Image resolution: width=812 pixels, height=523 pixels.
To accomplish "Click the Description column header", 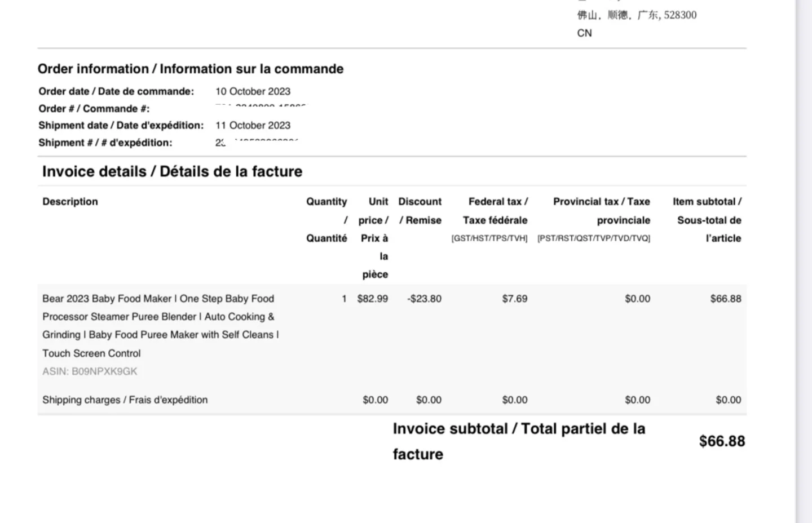I will [70, 202].
